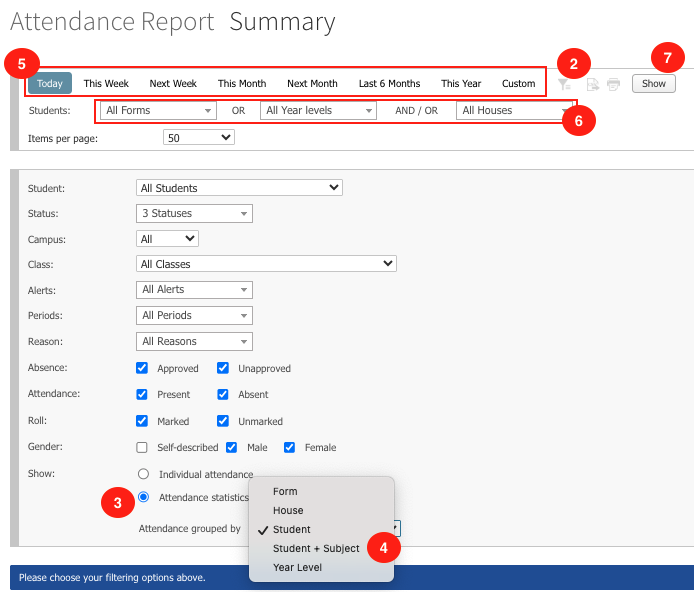Viewport: 694px width, 592px height.
Task: Open the All Forms dropdown
Action: click(x=158, y=111)
